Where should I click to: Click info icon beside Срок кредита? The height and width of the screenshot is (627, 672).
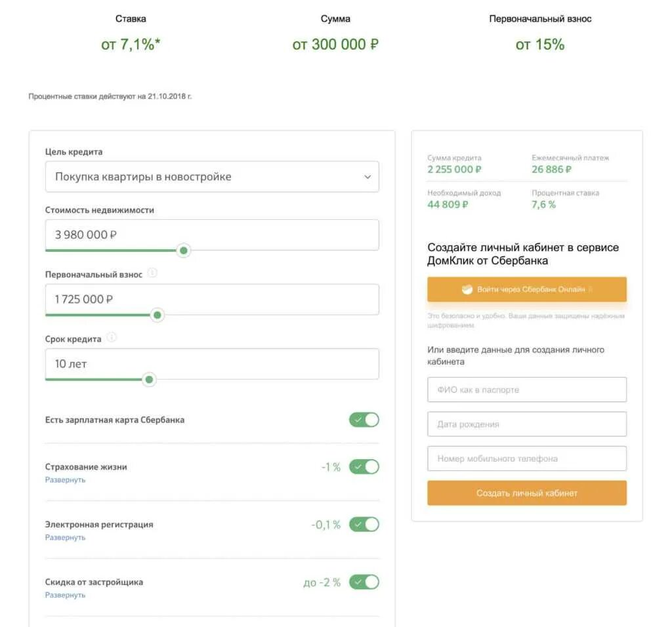pyautogui.click(x=112, y=338)
